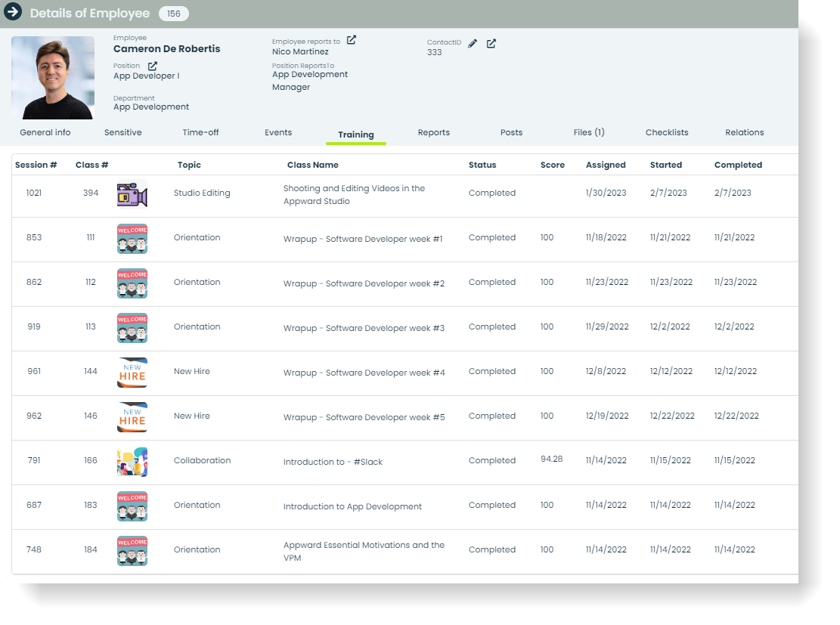840x625 pixels.
Task: Click Cameron De Robertis profile photo
Action: pyautogui.click(x=52, y=78)
